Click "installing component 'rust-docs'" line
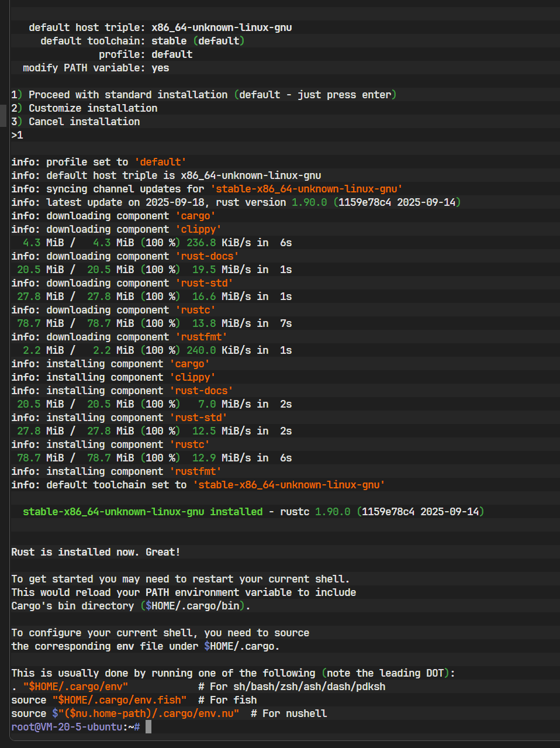The height and width of the screenshot is (748, 560). click(122, 391)
